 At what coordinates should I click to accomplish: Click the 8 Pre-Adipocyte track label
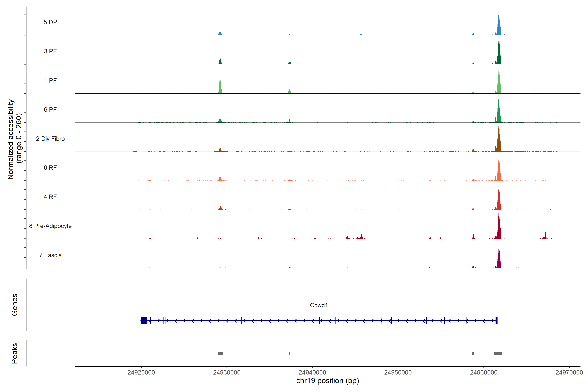click(x=50, y=226)
